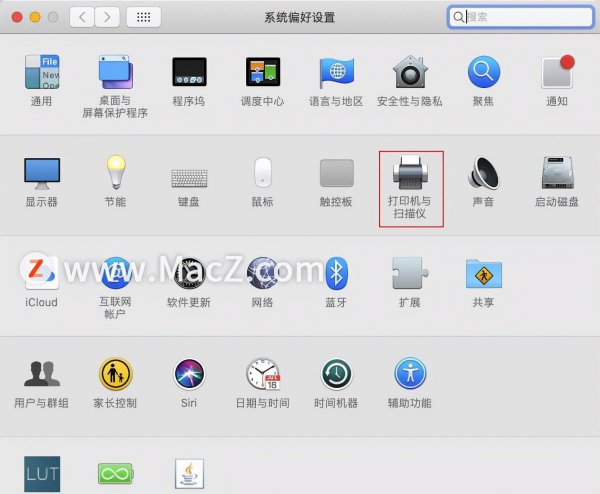
Task: Open 辅助功能 (Accessibility) icon
Action: tap(410, 373)
